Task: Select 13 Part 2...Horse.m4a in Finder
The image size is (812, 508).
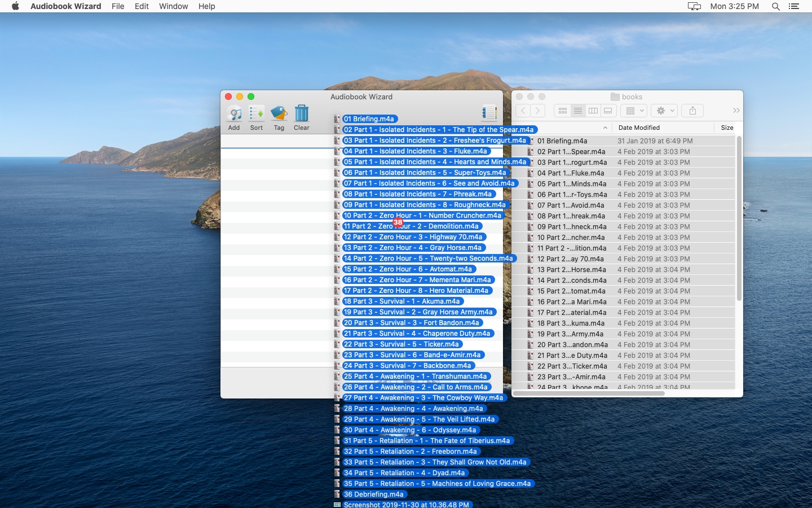Action: (572, 270)
